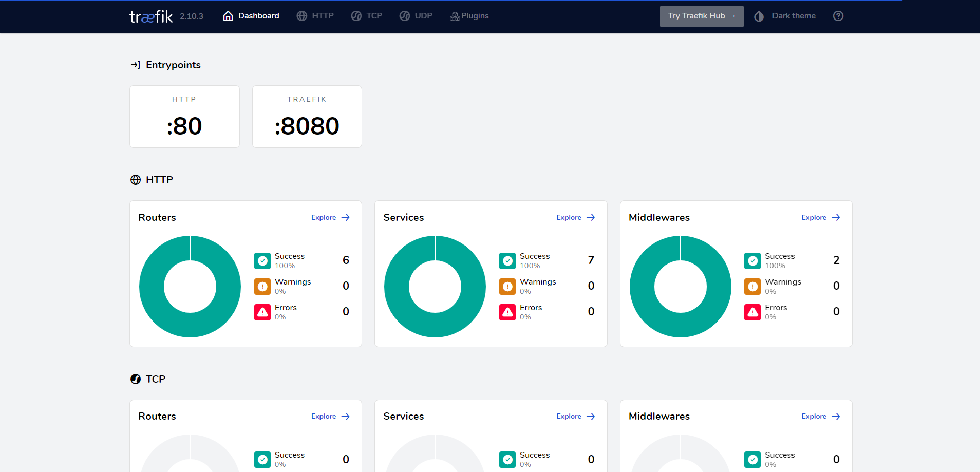The height and width of the screenshot is (472, 980).
Task: Explore HTTP Middlewares
Action: pos(821,217)
